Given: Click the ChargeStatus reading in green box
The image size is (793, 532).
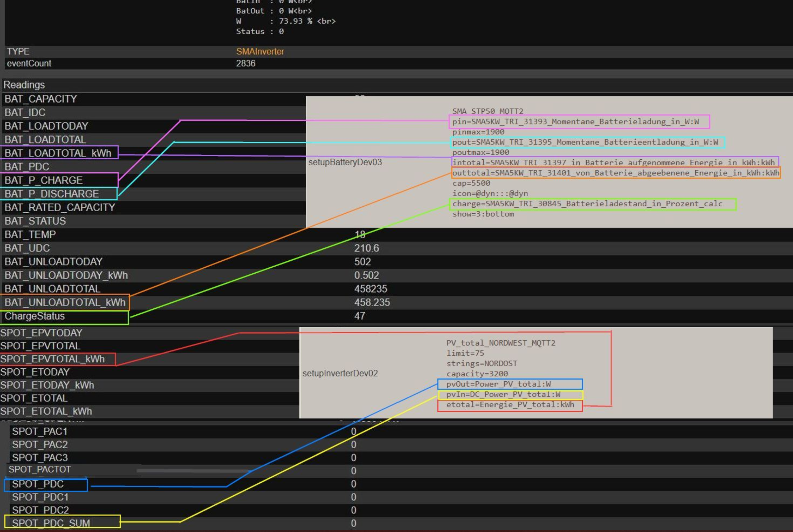Looking at the screenshot, I should coord(34,316).
